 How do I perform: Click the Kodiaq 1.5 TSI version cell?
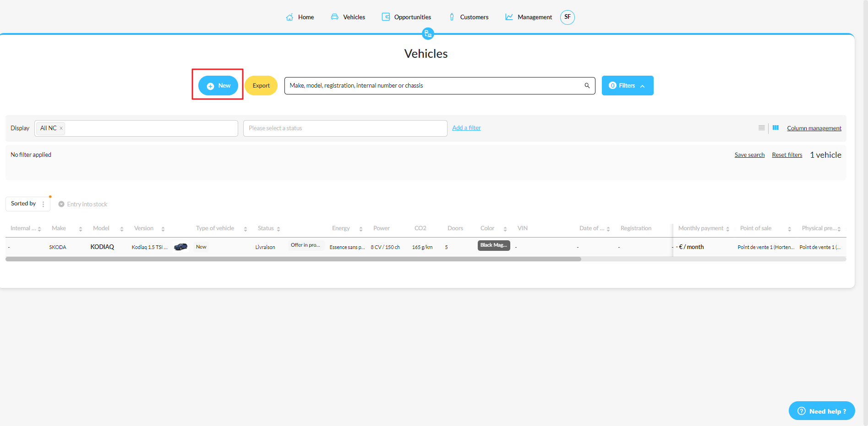(149, 247)
